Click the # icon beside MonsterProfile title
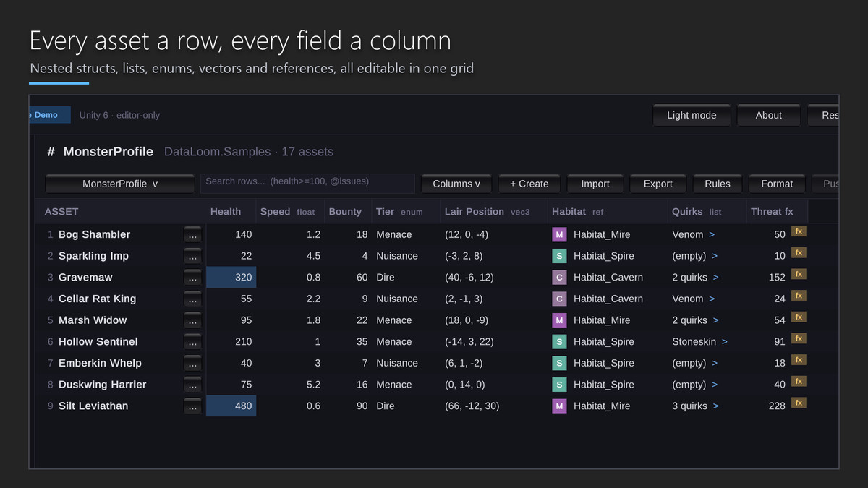 pyautogui.click(x=51, y=152)
